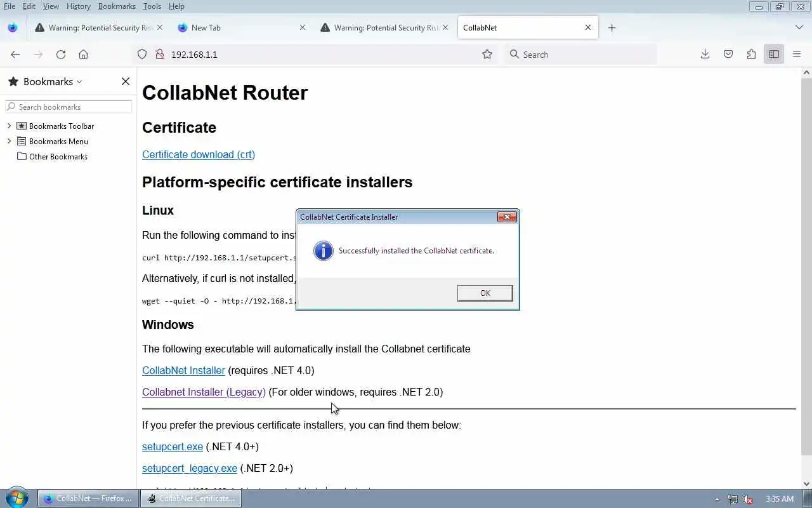
Task: Open the Firefox application menu
Action: click(x=797, y=55)
